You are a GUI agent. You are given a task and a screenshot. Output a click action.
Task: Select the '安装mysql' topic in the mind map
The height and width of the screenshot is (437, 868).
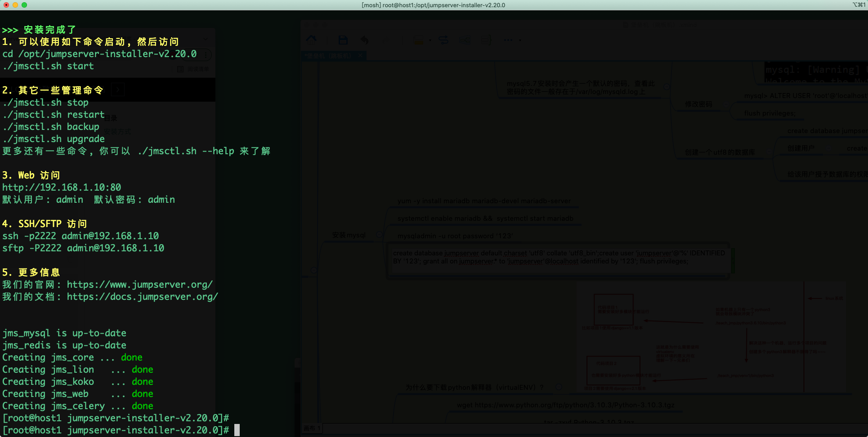pyautogui.click(x=349, y=235)
